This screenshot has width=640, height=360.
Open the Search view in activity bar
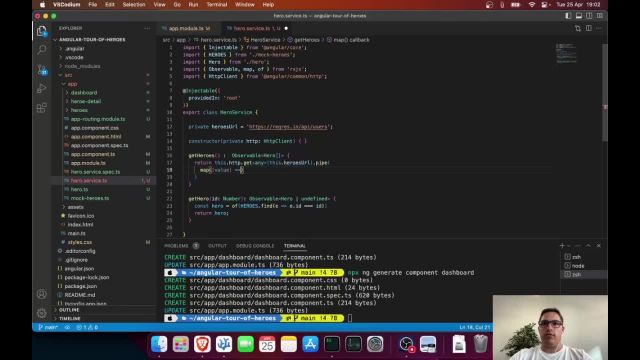pos(42,50)
